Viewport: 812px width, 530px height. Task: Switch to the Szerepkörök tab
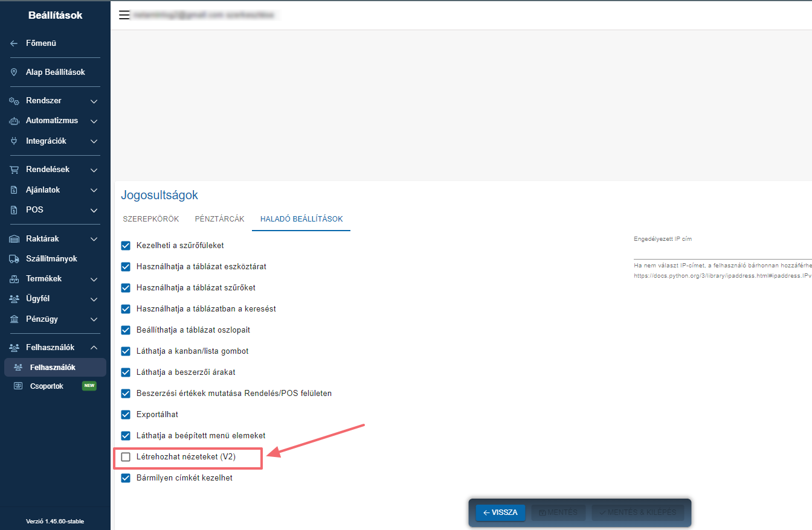pos(151,219)
